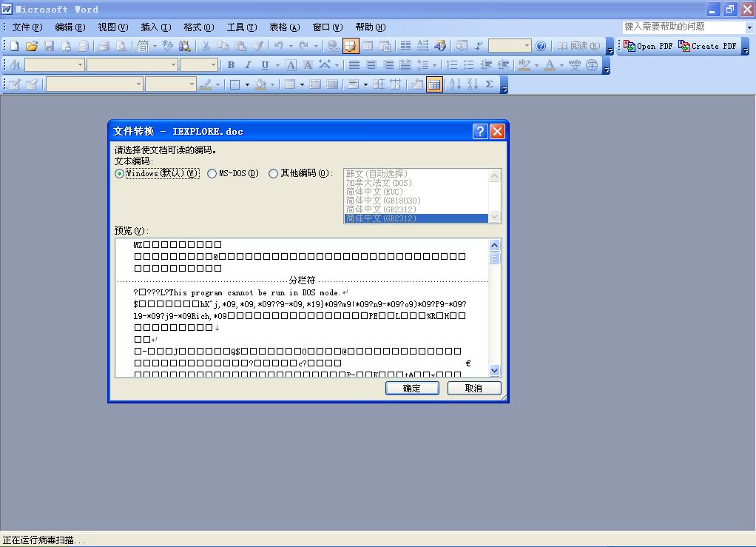This screenshot has width=756, height=547.
Task: Open Print Preview from the toolbar
Action: click(x=121, y=46)
